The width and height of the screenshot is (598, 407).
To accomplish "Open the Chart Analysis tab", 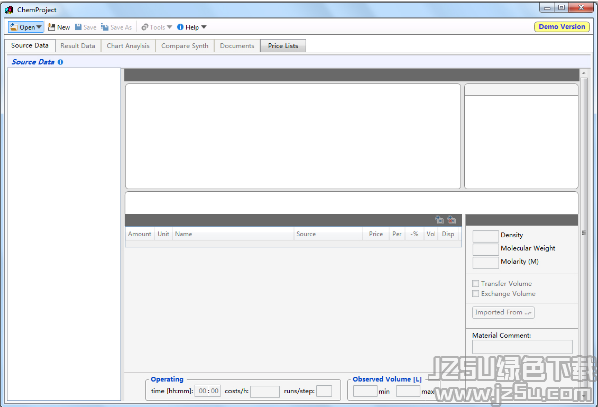I will (x=128, y=46).
